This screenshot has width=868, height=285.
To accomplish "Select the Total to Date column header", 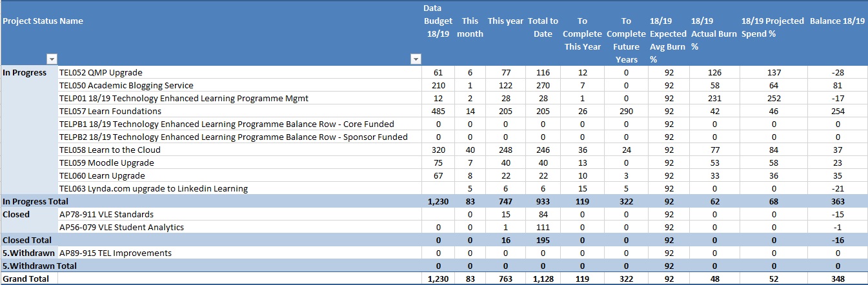I will pyautogui.click(x=543, y=27).
